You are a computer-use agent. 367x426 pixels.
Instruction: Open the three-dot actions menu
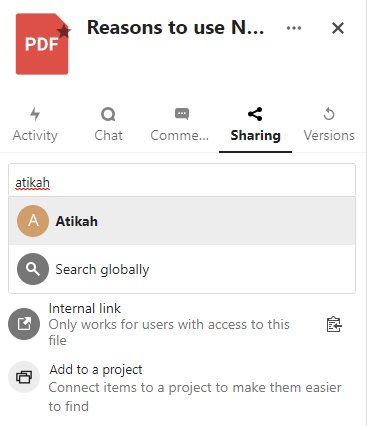point(294,28)
